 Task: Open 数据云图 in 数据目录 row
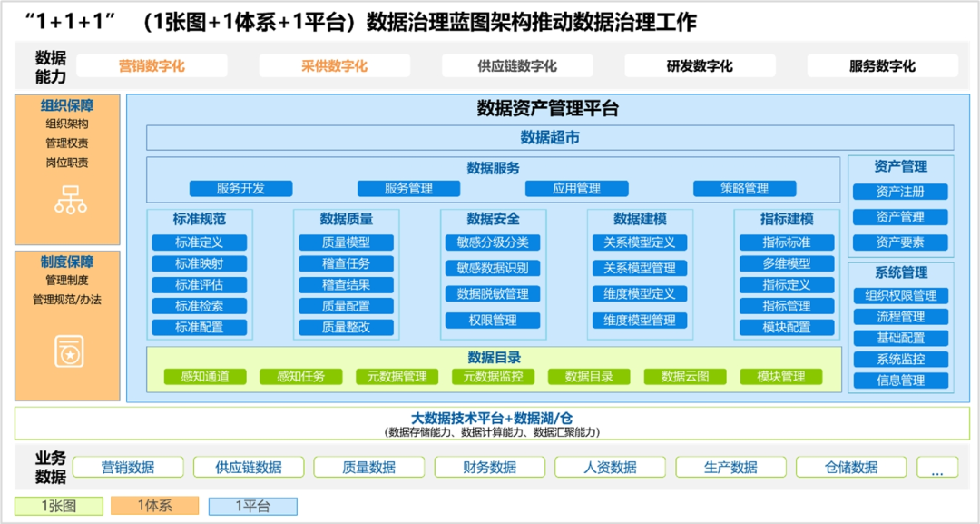(685, 377)
